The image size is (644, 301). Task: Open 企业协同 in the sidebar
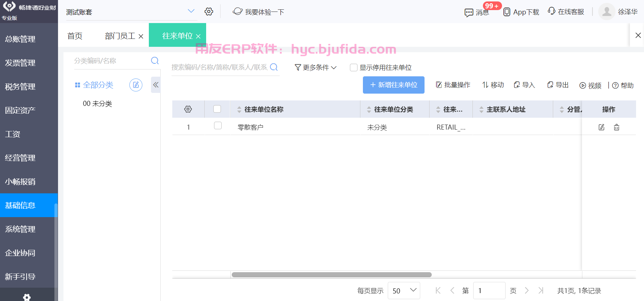pos(29,253)
